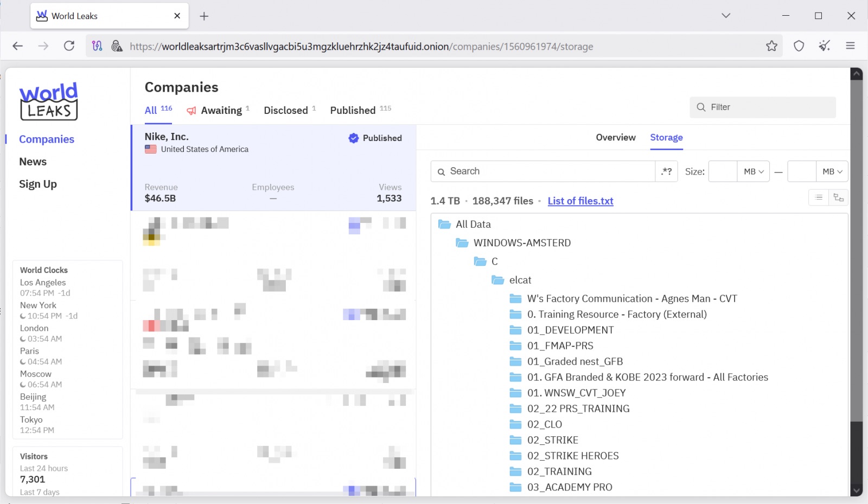
Task: Toggle regex search mode button
Action: coord(667,171)
